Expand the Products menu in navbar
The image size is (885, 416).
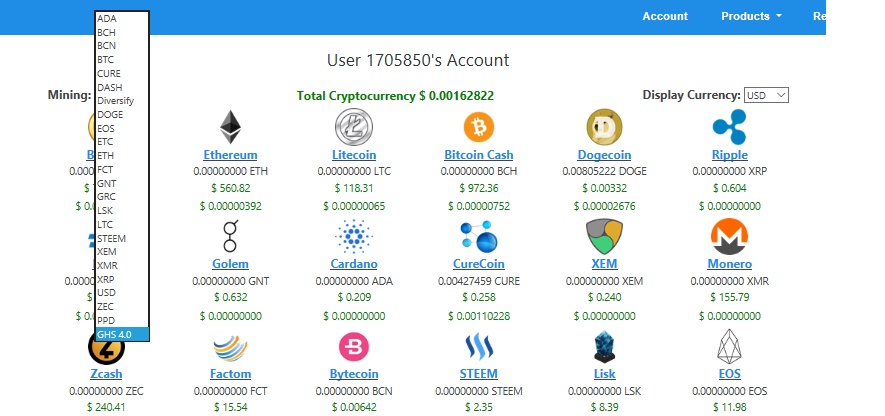751,16
